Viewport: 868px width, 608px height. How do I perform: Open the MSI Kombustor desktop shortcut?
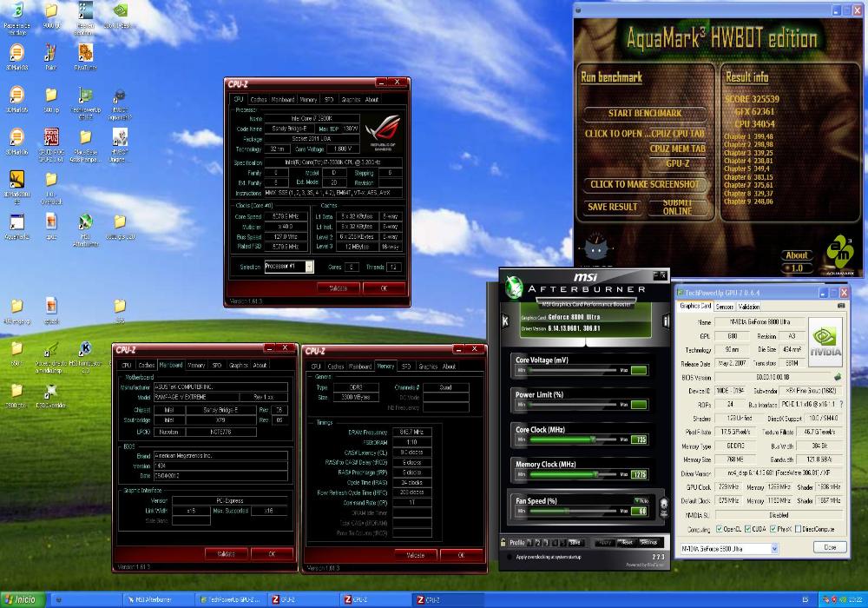(85, 357)
